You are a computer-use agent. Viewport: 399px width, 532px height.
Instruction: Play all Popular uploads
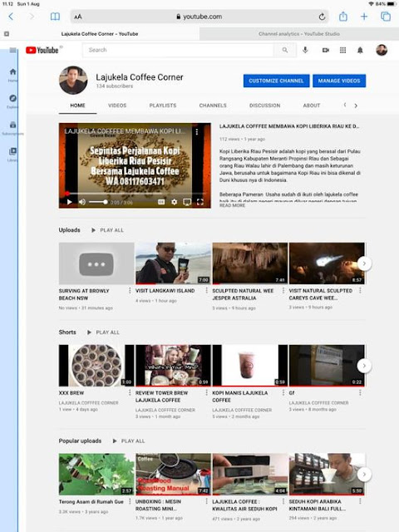pyautogui.click(x=129, y=441)
